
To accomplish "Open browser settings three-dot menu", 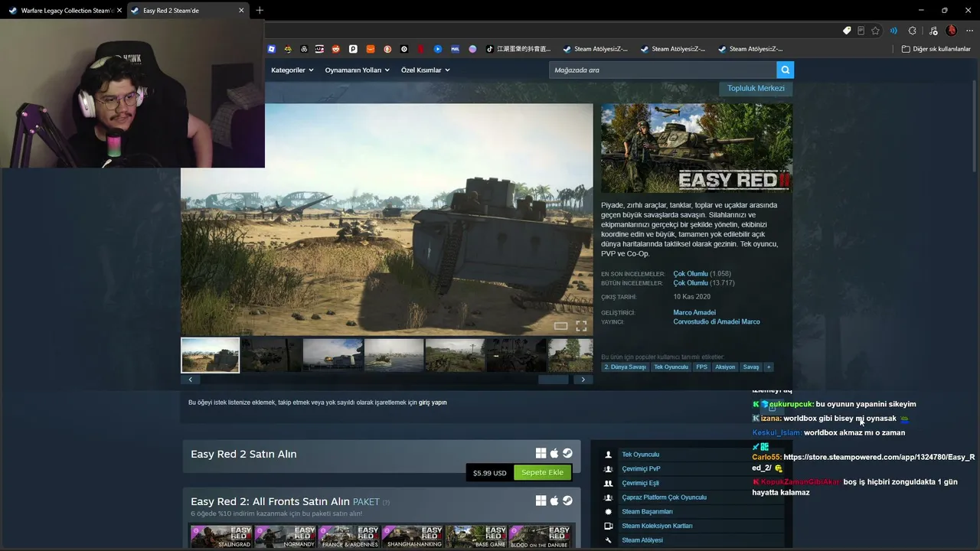I will (x=969, y=31).
